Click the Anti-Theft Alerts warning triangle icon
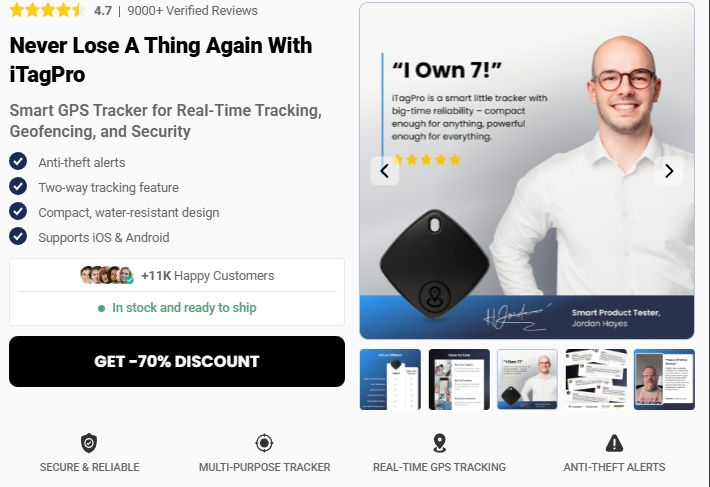The image size is (710, 487). (x=614, y=443)
